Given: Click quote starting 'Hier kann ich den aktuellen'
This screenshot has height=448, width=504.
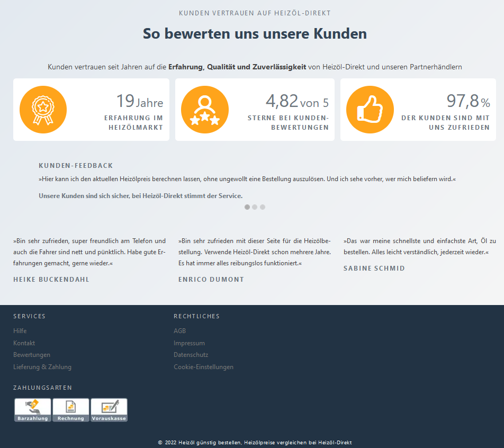Looking at the screenshot, I should click(x=247, y=179).
